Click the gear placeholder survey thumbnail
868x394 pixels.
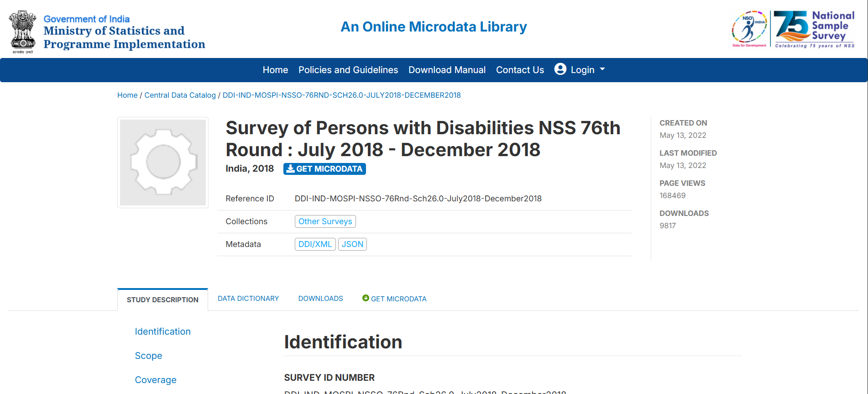tap(163, 163)
